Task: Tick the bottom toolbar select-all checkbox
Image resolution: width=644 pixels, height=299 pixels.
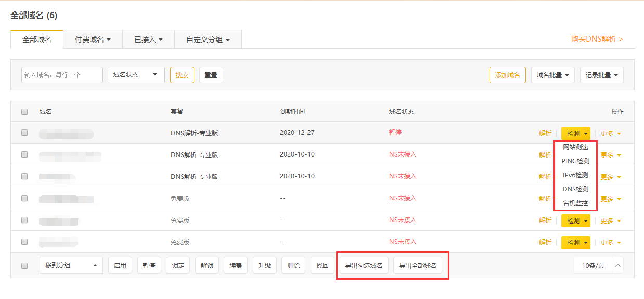Action: 24,266
